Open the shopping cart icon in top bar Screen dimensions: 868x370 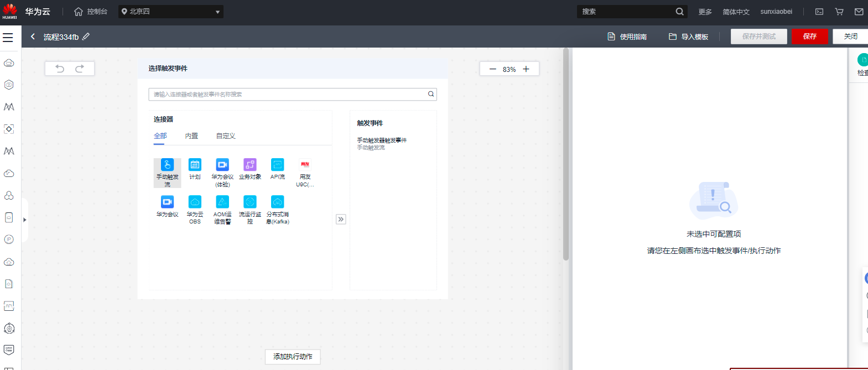pos(839,12)
